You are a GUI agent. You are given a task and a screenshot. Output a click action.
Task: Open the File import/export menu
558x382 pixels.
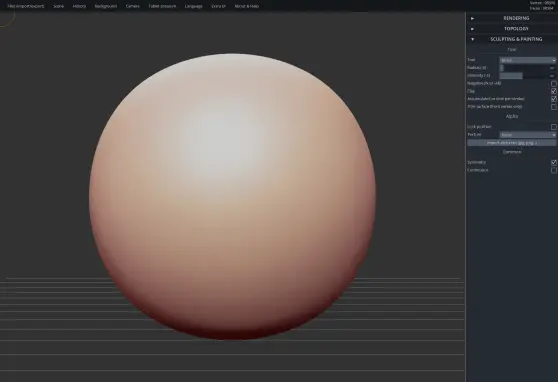tap(26, 6)
